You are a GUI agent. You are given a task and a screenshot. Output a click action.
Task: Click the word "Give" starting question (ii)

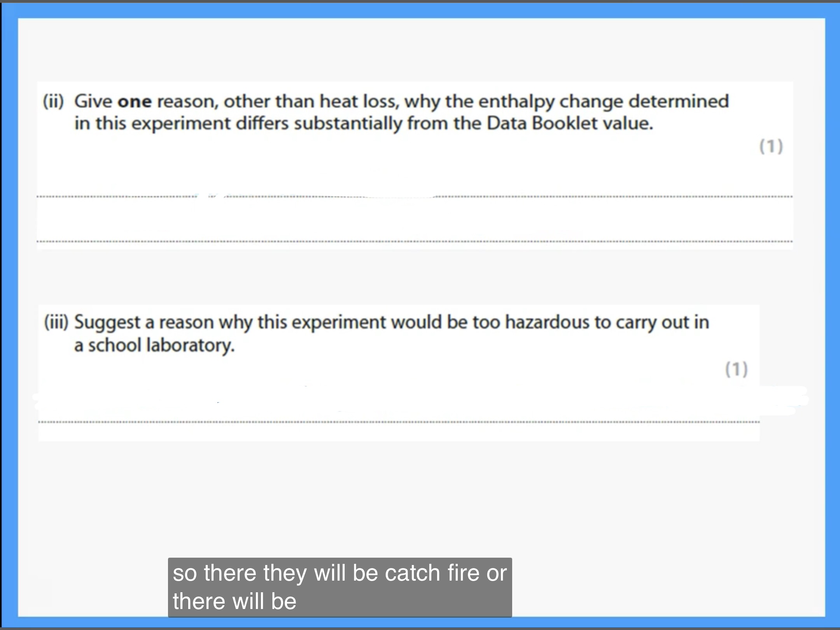(x=93, y=101)
